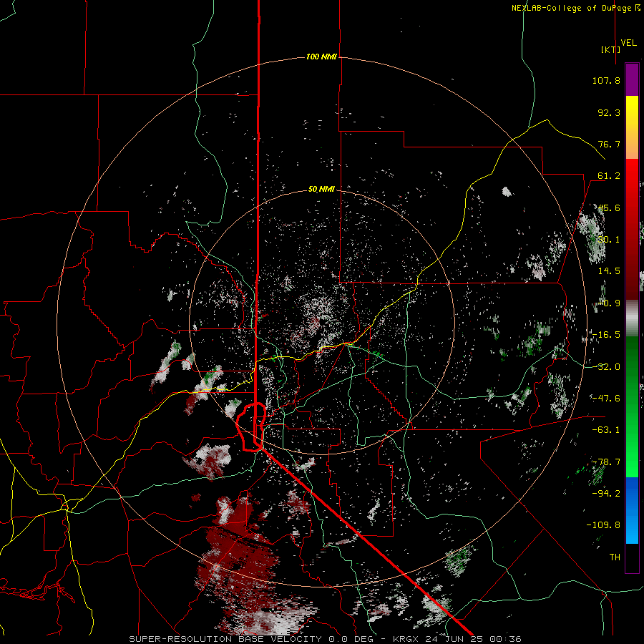Image resolution: width=644 pixels, height=644 pixels.
Task: Select the 45.6 legend value
Action: [x=609, y=208]
